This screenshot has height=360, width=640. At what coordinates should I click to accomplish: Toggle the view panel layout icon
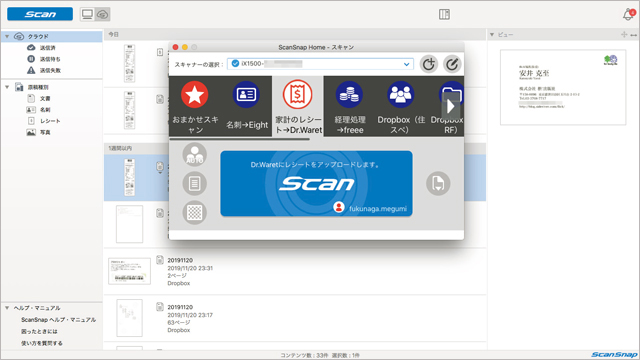click(x=444, y=14)
